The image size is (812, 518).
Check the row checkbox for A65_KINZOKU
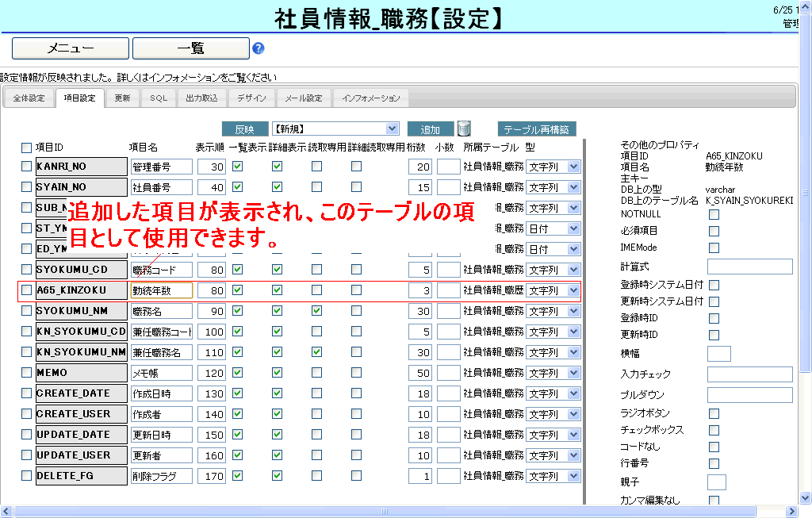(x=26, y=290)
